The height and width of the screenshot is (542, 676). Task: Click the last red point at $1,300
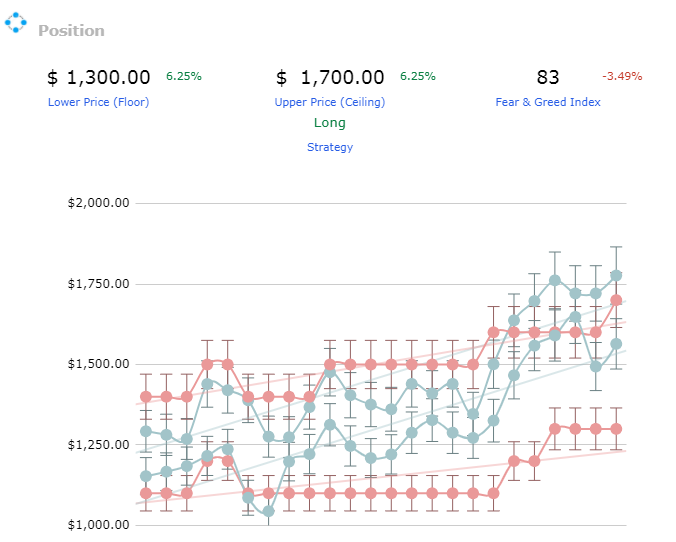pos(616,429)
